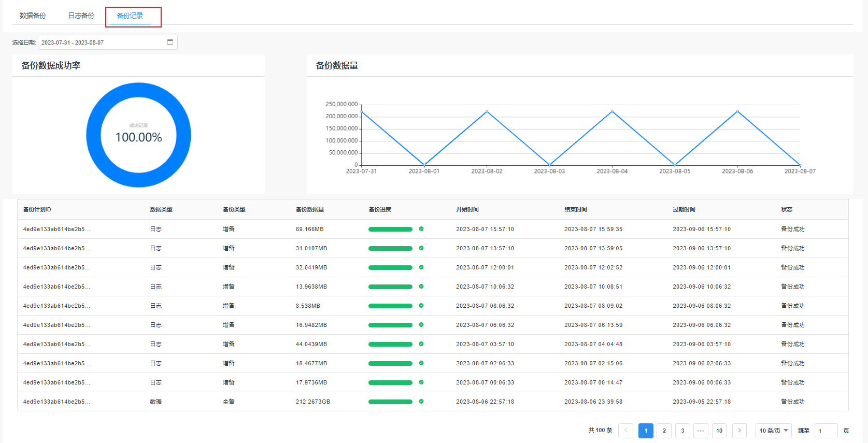
Task: Click the success check icon for 8.538MB row
Action: (x=421, y=305)
